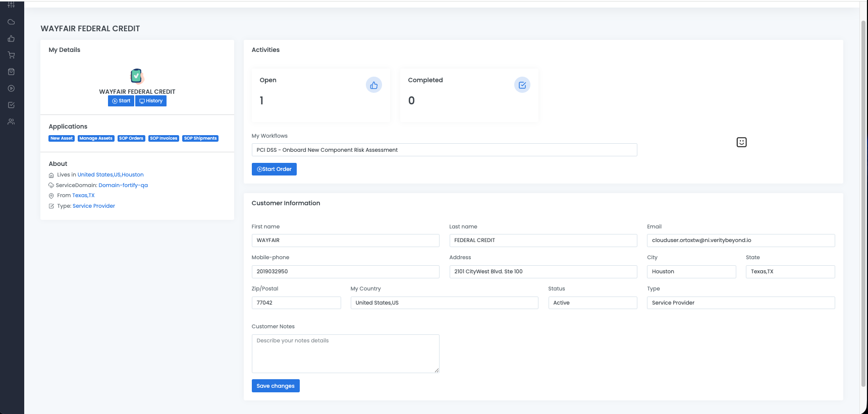Focus the City field showing Houston
The height and width of the screenshot is (414, 868).
click(691, 272)
